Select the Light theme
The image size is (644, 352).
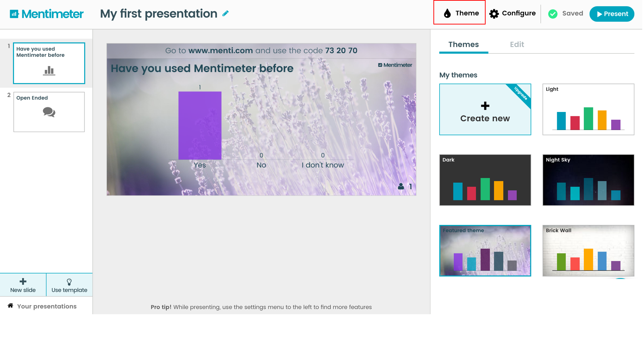[x=588, y=109]
